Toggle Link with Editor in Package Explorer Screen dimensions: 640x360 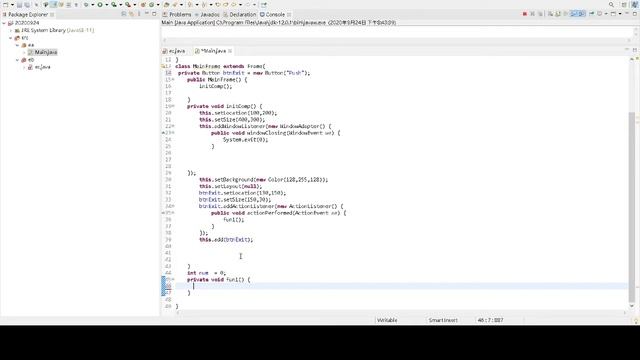[x=131, y=14]
